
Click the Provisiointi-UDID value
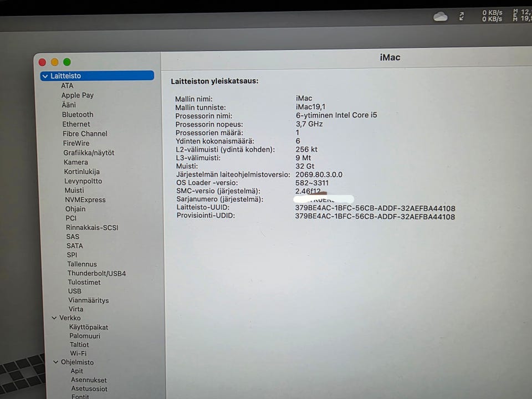[x=375, y=217]
